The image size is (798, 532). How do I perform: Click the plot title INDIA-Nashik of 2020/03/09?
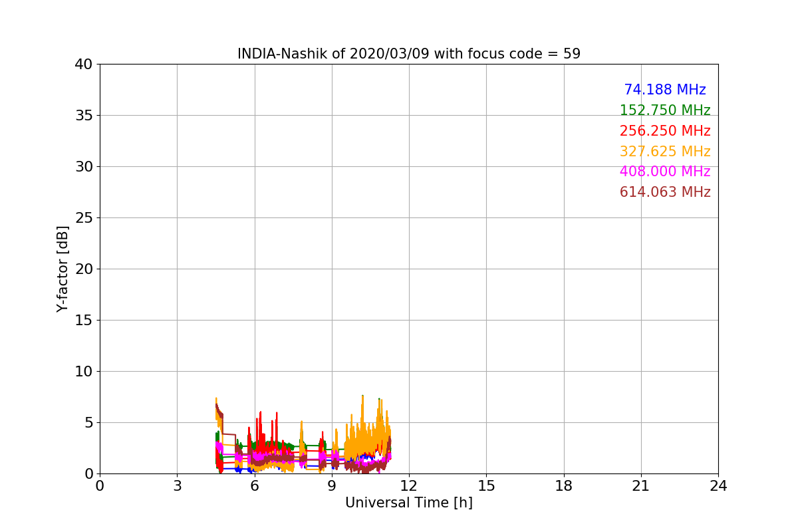tap(409, 54)
